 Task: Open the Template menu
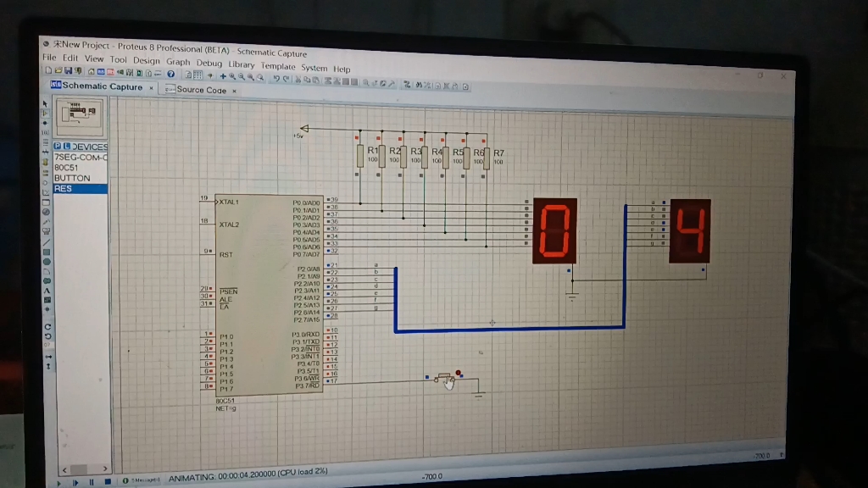point(277,66)
